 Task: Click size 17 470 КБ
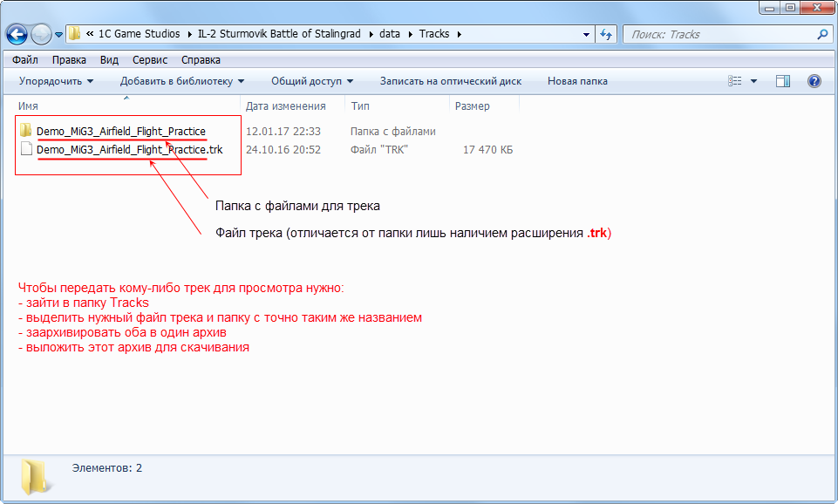tap(487, 150)
